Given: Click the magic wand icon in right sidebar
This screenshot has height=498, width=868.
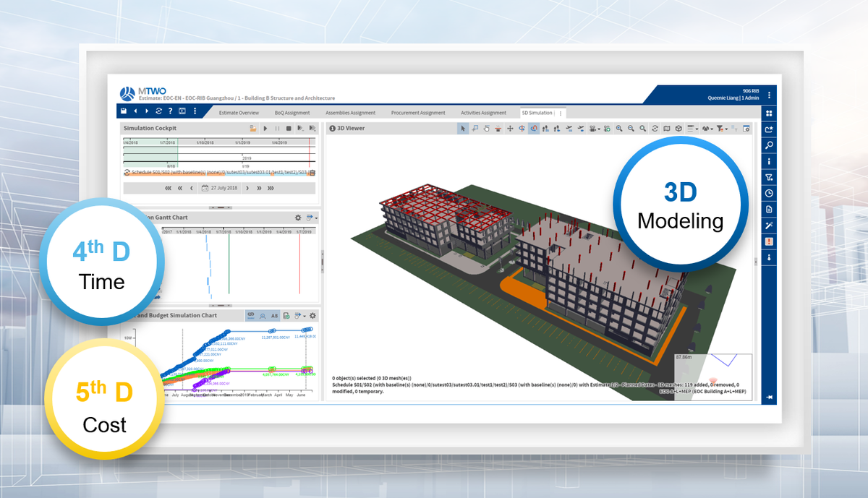Looking at the screenshot, I should pos(769,225).
